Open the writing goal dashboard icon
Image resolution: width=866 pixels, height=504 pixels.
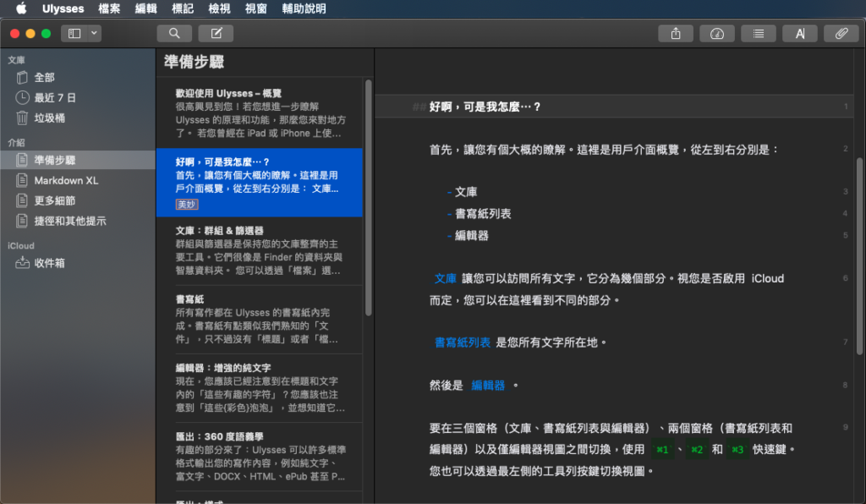717,34
